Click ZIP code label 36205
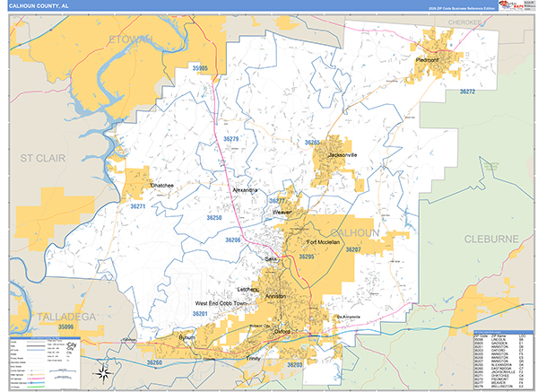Viewport: 538px width, 392px height. click(x=307, y=257)
